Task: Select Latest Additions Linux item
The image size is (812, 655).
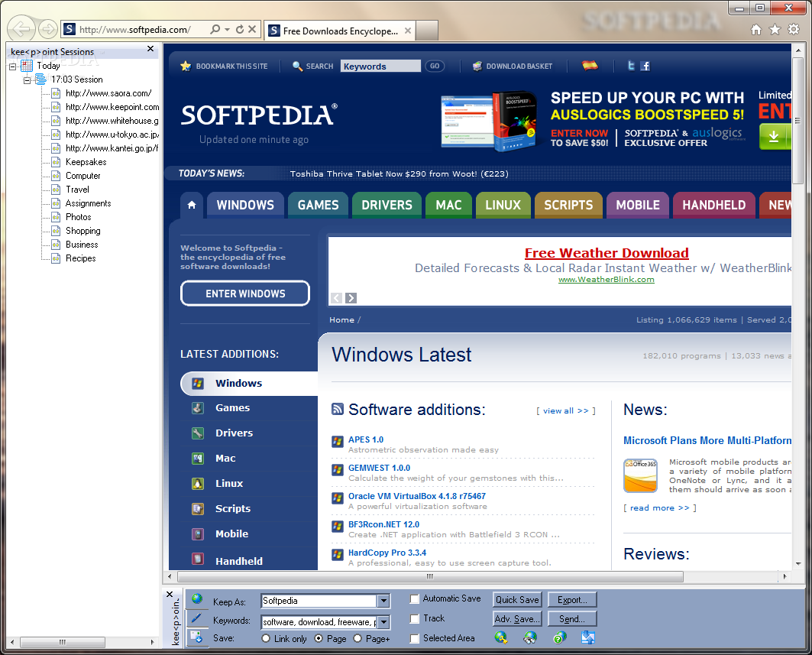Action: 229,484
